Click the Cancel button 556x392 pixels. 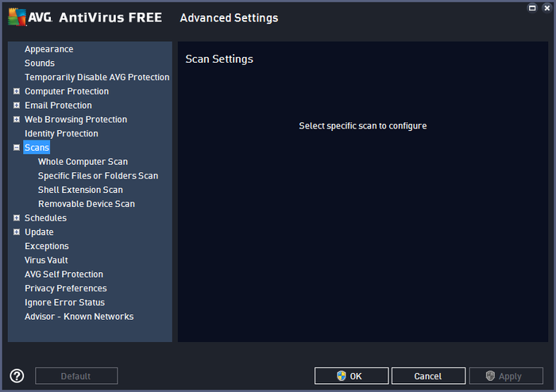[428, 375]
